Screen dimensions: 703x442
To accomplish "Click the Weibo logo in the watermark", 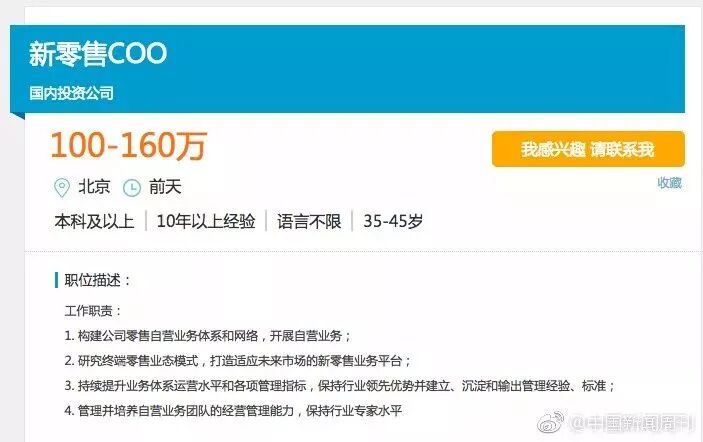I will click(551, 422).
